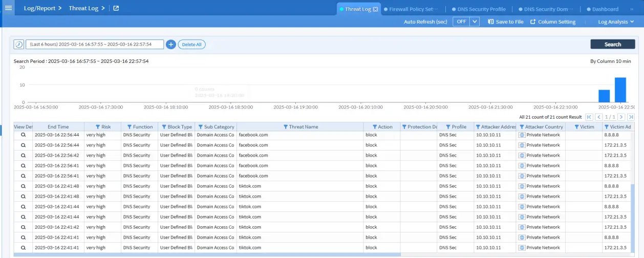The width and height of the screenshot is (644, 258).
Task: Click Save to File
Action: 506,22
